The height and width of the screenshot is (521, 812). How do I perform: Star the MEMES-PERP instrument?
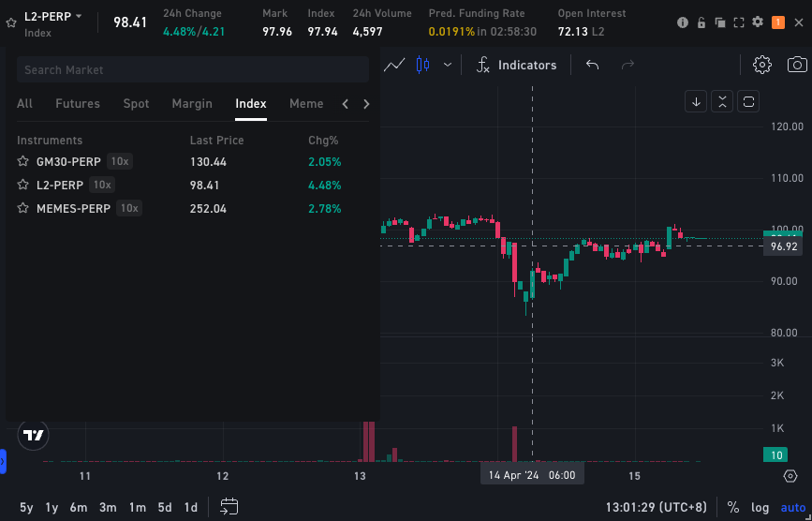point(22,208)
